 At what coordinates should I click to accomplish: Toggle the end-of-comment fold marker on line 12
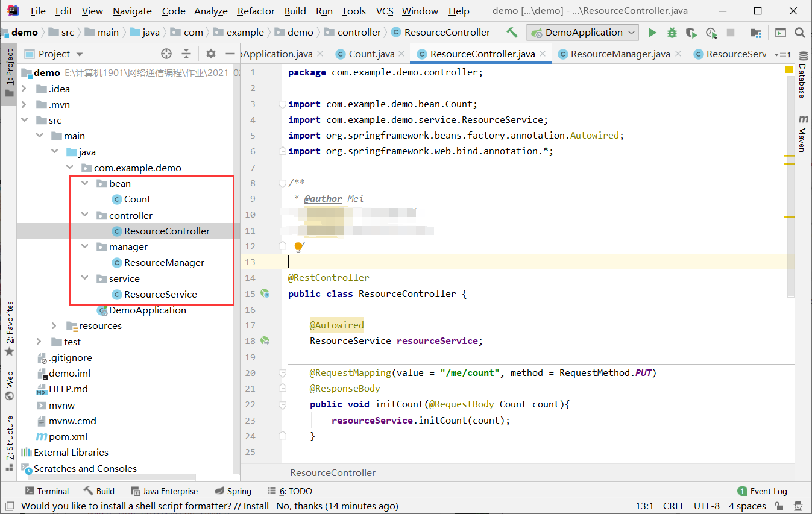(x=283, y=246)
